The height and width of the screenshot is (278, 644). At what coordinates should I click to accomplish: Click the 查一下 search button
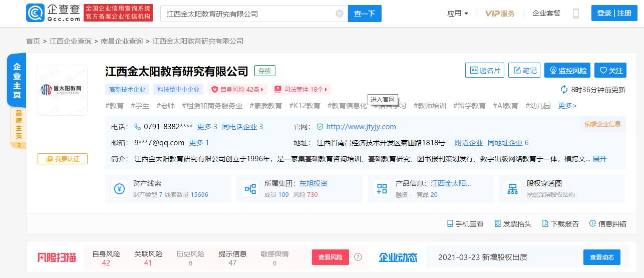pyautogui.click(x=365, y=14)
